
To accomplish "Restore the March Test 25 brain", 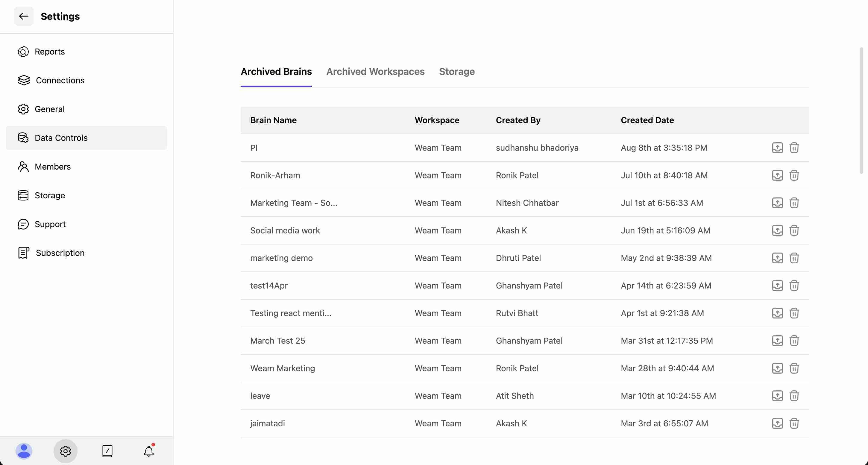I will tap(777, 341).
